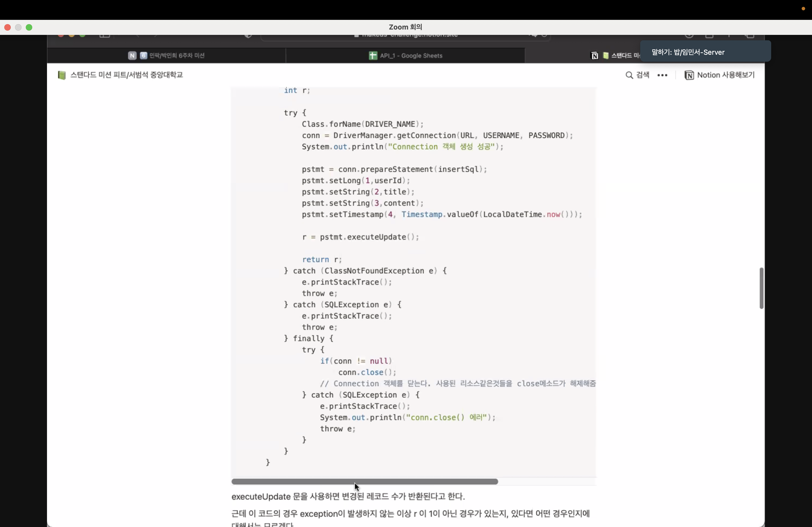
Task: Click the '} finally {' line
Action: (x=309, y=338)
